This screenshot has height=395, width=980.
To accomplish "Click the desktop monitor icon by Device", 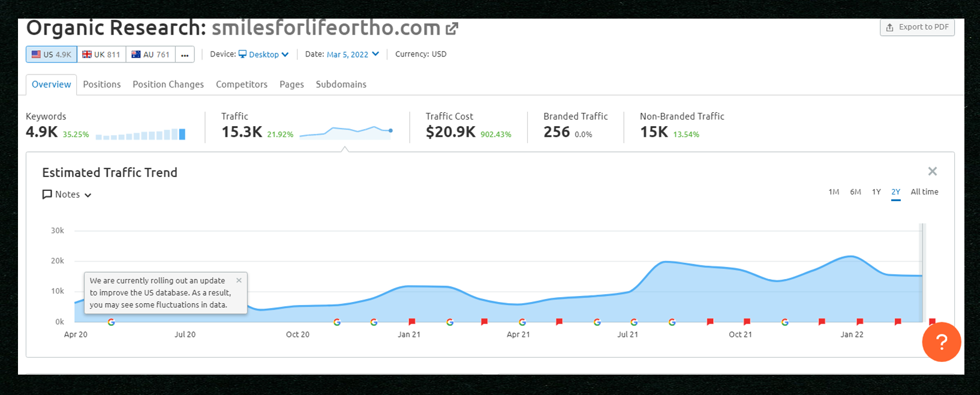I will [242, 54].
